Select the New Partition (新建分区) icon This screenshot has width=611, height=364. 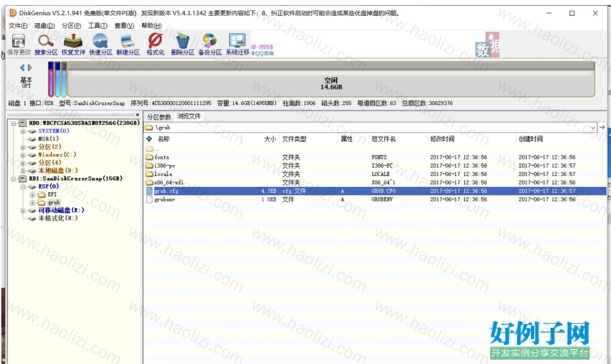pyautogui.click(x=128, y=44)
